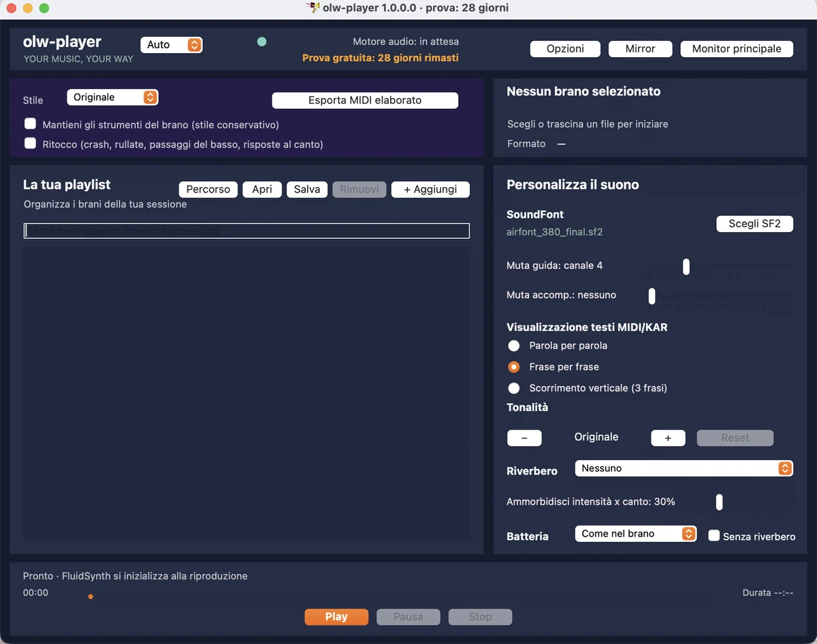Save the playlist with Salva

(307, 189)
